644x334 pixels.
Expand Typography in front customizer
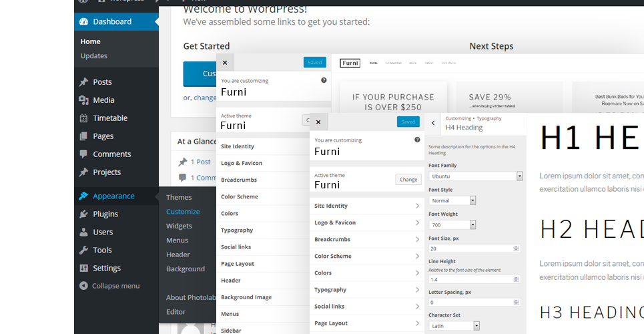(x=367, y=290)
